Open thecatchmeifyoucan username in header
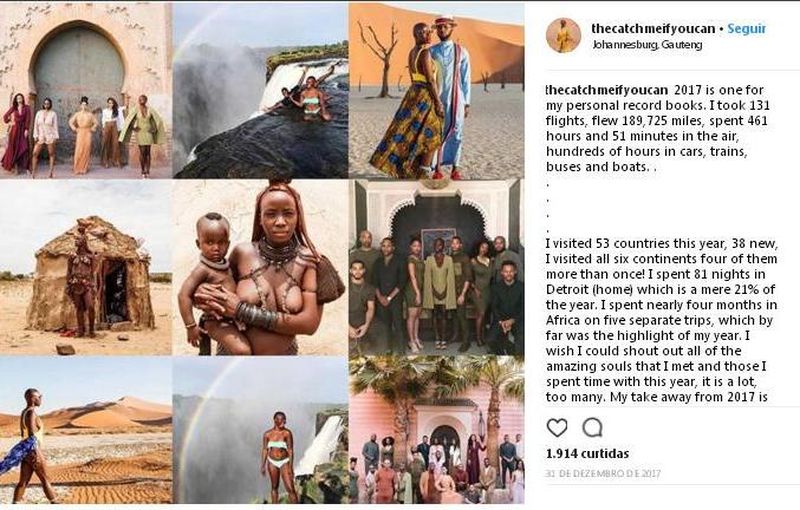This screenshot has height=510, width=800. pyautogui.click(x=653, y=29)
